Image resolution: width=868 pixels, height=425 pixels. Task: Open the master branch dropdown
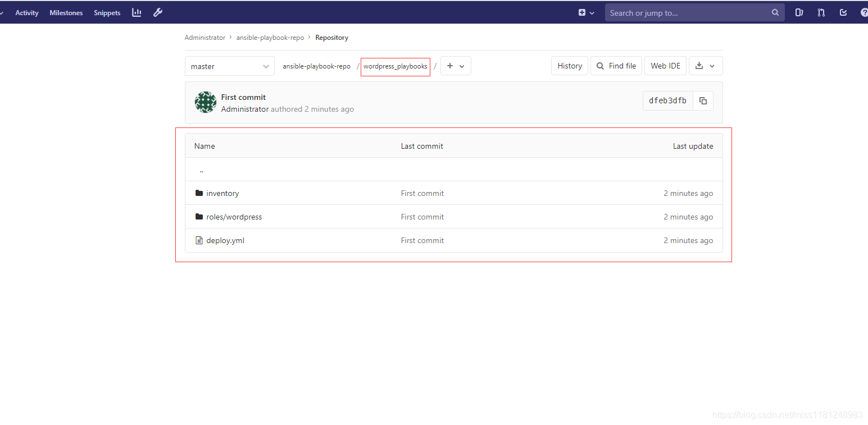230,66
